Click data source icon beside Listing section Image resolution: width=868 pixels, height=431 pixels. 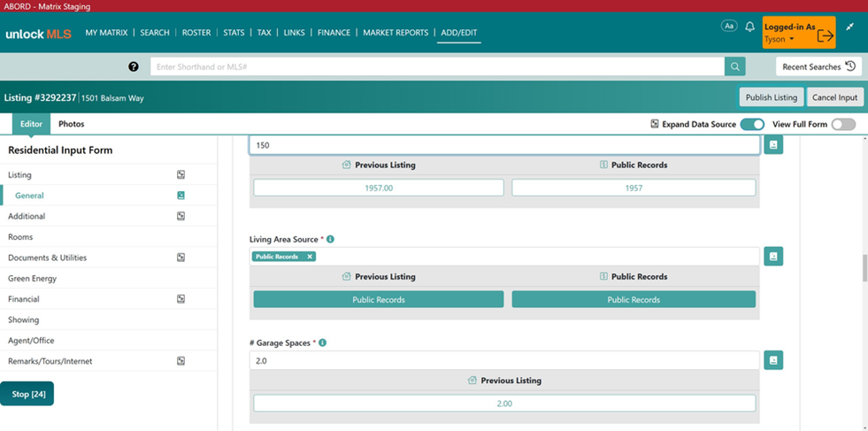tap(181, 174)
